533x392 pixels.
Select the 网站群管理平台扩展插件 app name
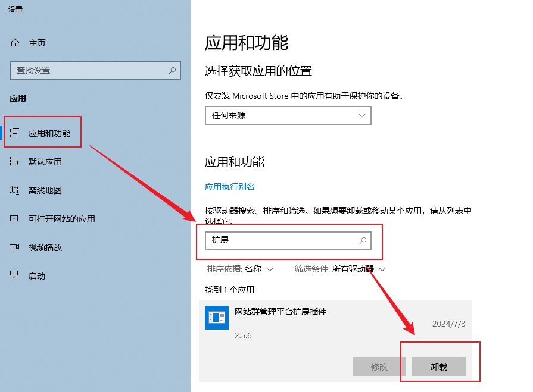pos(280,312)
